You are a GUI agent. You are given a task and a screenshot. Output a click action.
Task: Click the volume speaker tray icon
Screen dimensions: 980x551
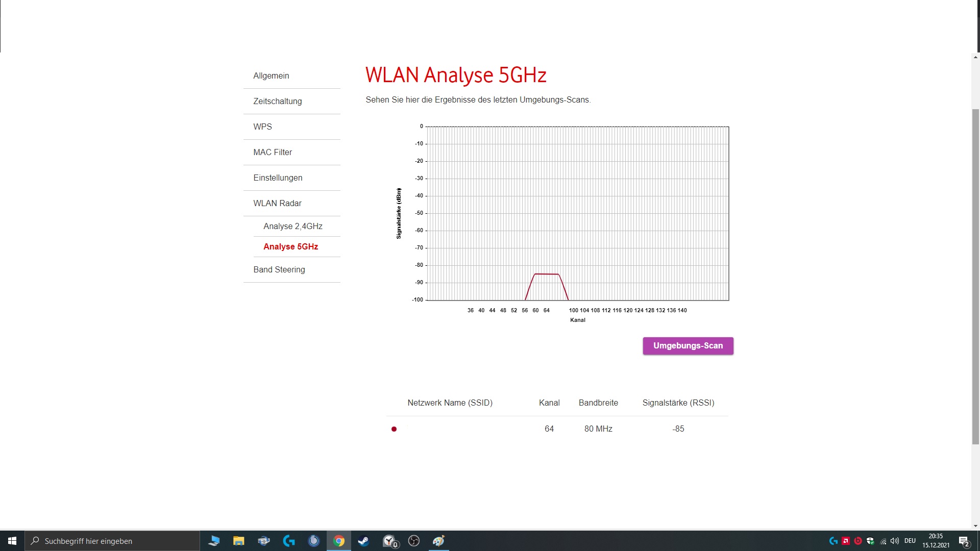tap(895, 541)
